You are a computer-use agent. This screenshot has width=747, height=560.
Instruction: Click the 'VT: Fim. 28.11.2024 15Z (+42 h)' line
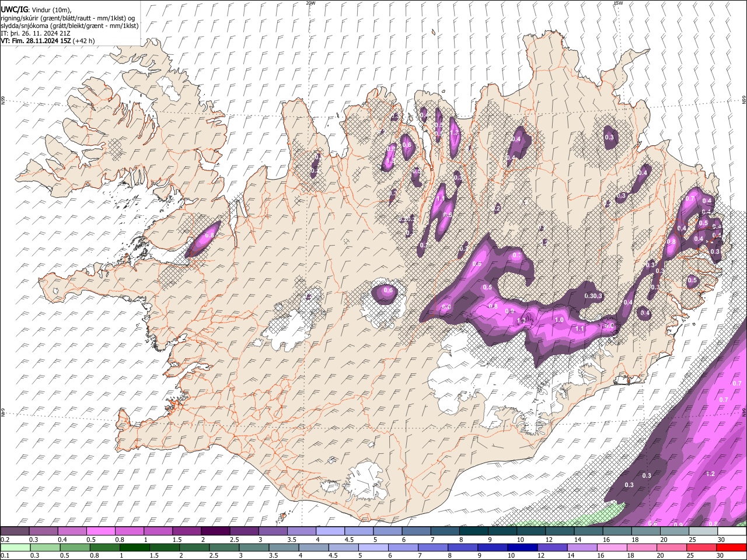pos(48,41)
